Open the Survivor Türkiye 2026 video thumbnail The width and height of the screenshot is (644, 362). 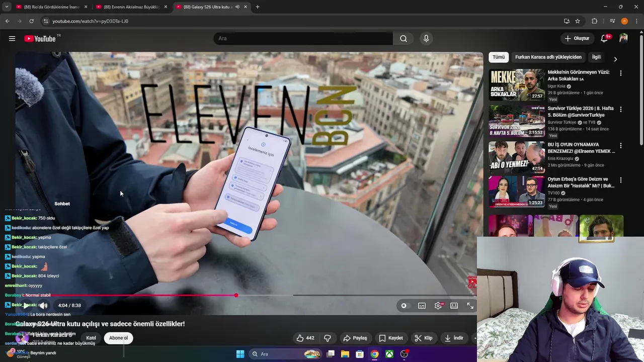(x=517, y=121)
